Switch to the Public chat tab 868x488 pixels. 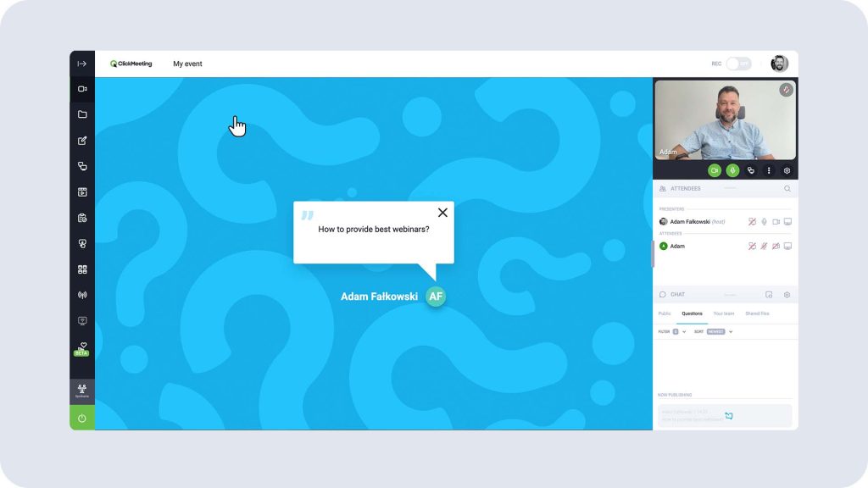coord(665,313)
